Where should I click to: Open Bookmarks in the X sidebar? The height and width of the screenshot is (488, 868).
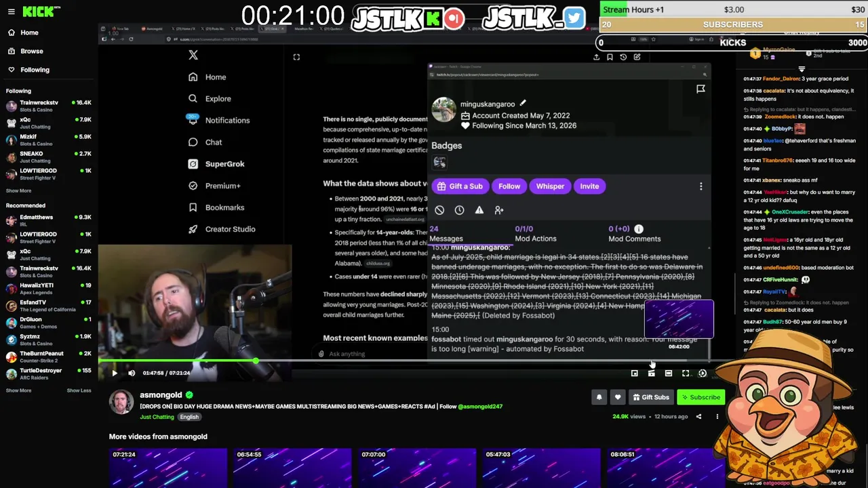coord(216,207)
